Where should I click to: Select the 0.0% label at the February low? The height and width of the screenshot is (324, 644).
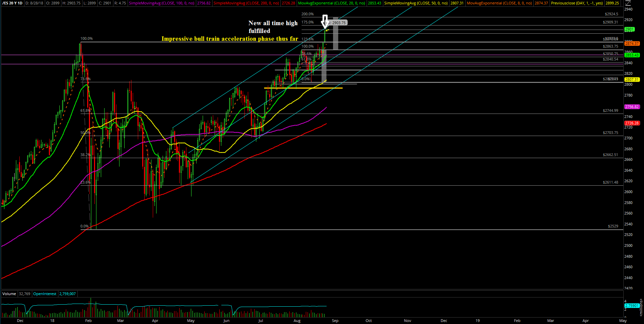[85, 226]
